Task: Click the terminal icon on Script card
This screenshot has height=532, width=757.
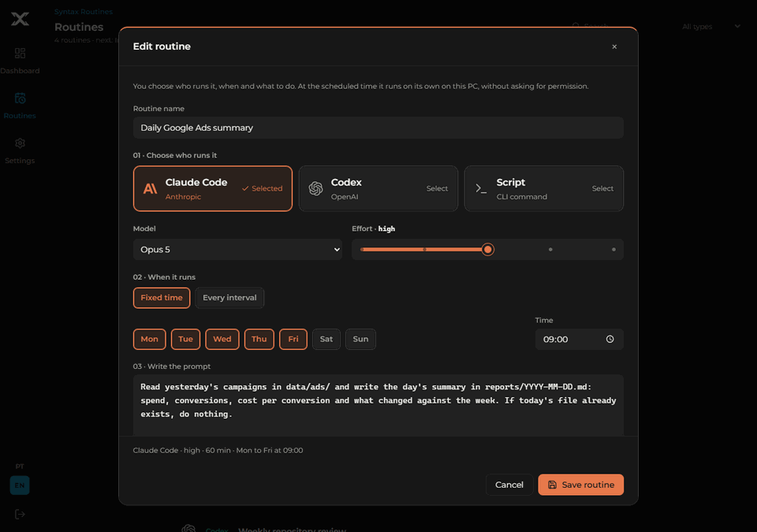Action: pyautogui.click(x=481, y=188)
